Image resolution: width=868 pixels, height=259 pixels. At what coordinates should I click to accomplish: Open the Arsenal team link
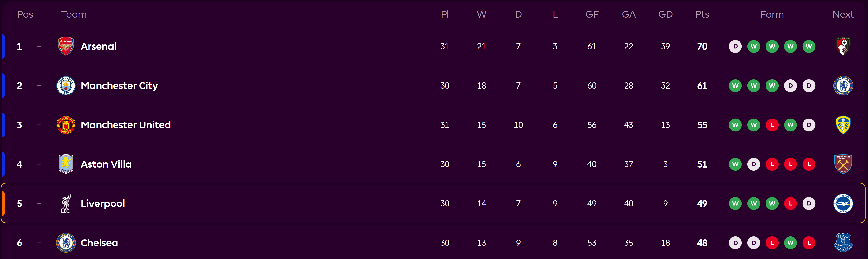coord(98,46)
